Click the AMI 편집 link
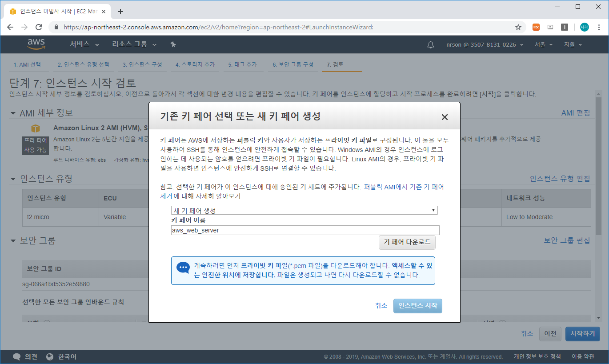This screenshot has width=609, height=364. [576, 113]
